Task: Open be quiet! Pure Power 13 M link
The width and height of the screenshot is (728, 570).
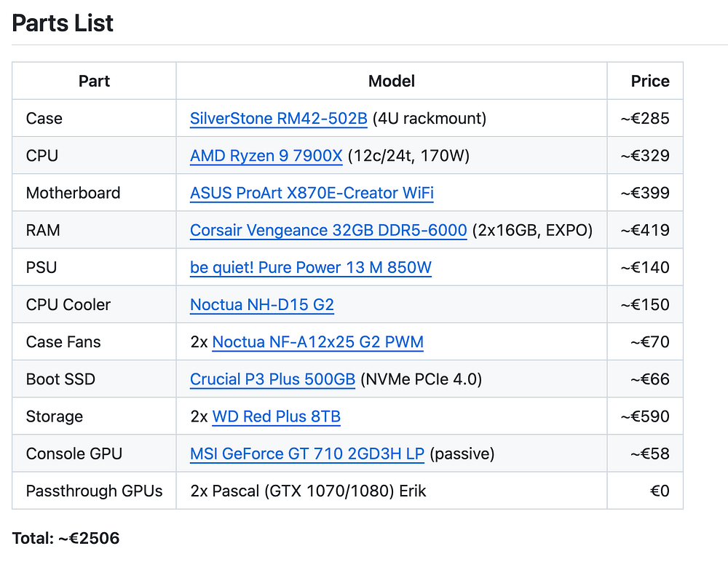Action: coord(310,267)
